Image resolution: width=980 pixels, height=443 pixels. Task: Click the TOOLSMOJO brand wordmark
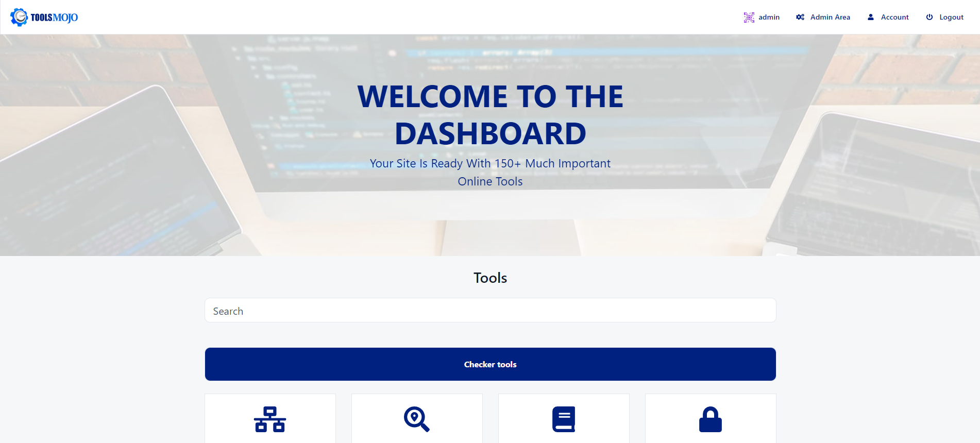coord(54,18)
